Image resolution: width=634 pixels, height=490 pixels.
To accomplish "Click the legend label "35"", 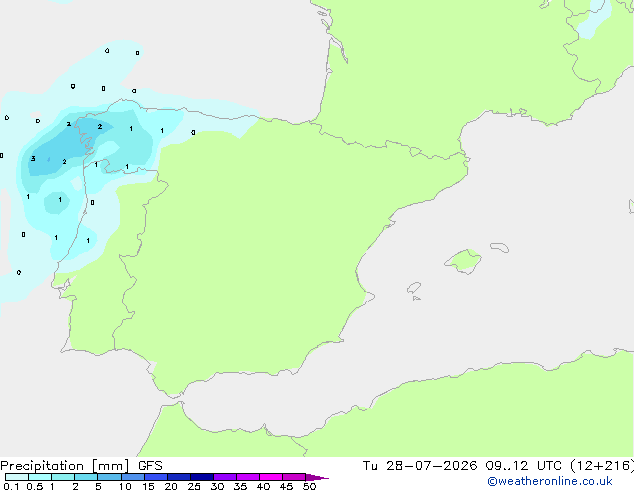I will (240, 486).
